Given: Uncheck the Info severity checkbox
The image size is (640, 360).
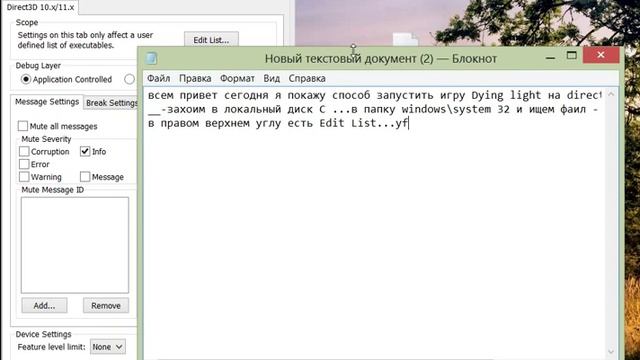Looking at the screenshot, I should pyautogui.click(x=85, y=151).
